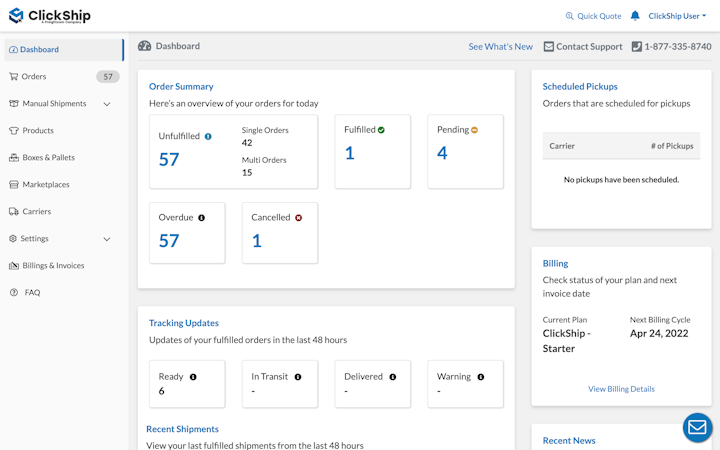720x450 pixels.
Task: Open View Billing Details link
Action: (621, 389)
